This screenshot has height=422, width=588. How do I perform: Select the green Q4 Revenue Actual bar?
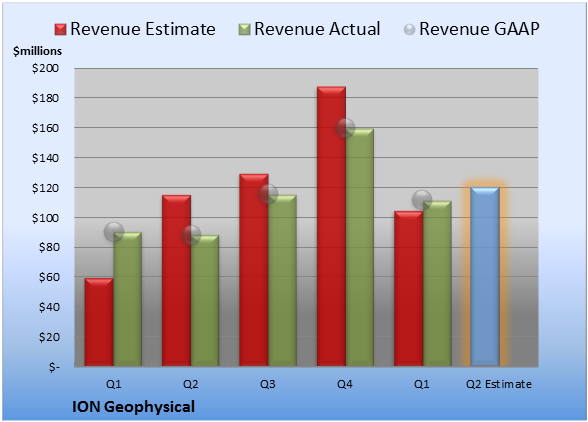point(360,247)
